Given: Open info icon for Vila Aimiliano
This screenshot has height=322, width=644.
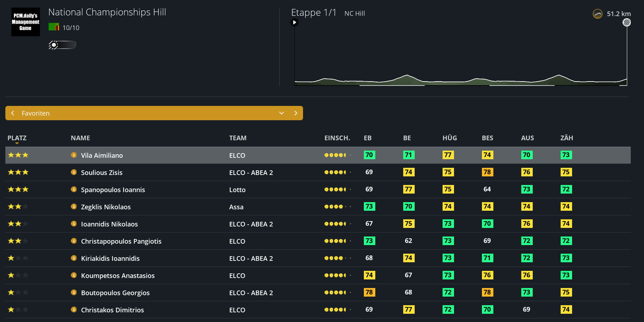Looking at the screenshot, I should pyautogui.click(x=74, y=155).
